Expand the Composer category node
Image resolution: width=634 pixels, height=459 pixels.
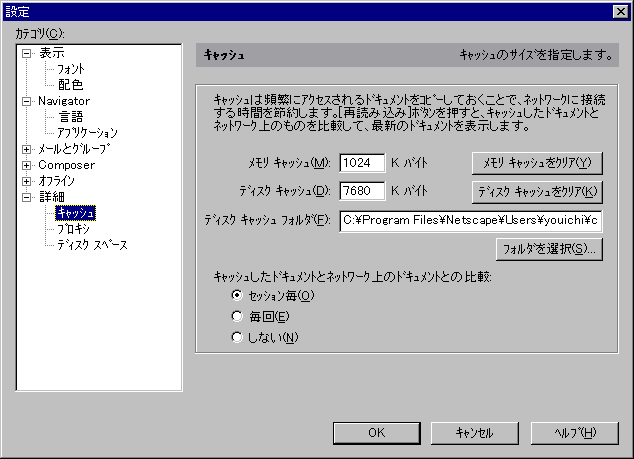tap(26, 165)
